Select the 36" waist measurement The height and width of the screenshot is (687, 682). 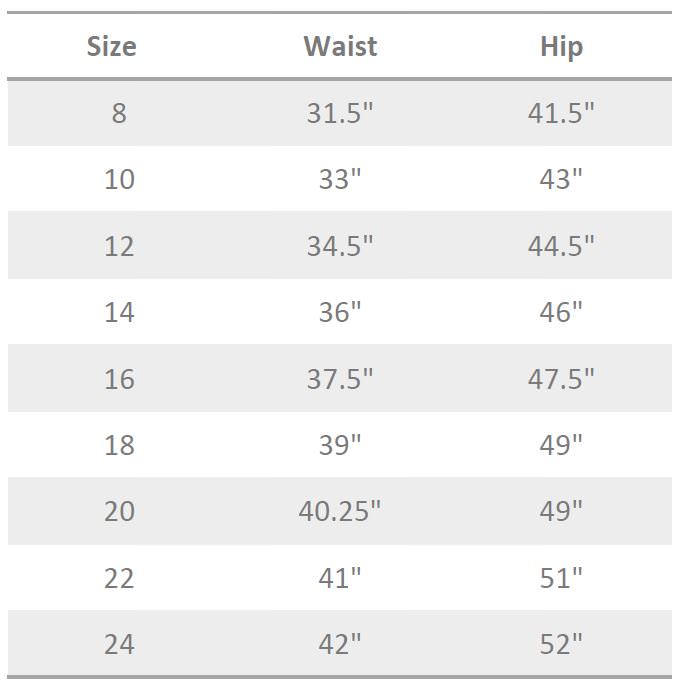point(340,312)
